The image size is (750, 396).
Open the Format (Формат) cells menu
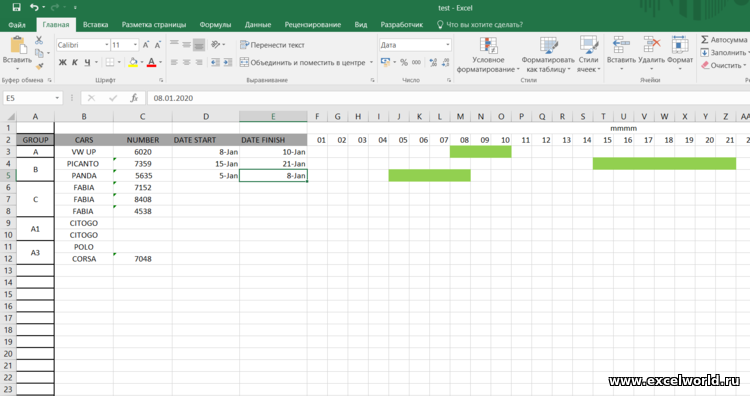[680, 53]
